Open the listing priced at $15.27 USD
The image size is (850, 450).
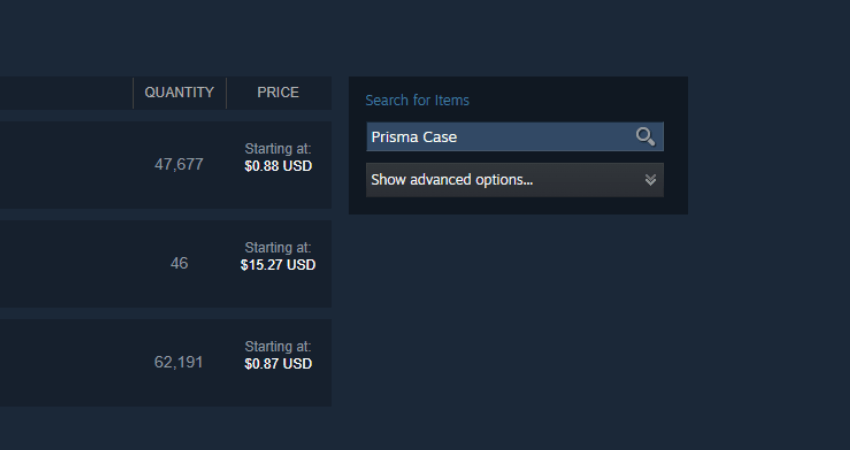pos(278,265)
